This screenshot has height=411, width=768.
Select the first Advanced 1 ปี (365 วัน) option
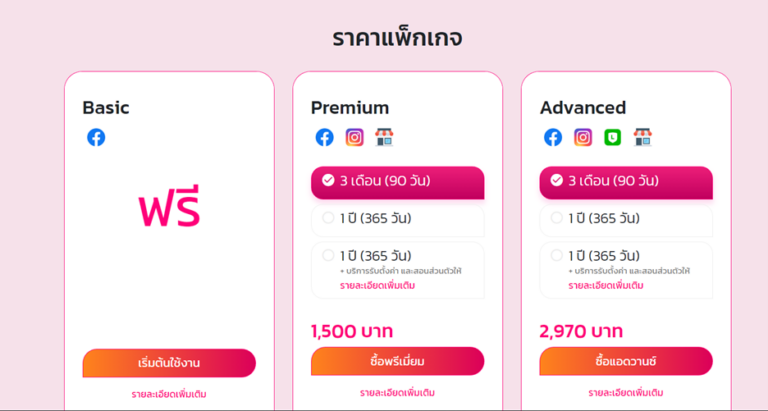626,218
